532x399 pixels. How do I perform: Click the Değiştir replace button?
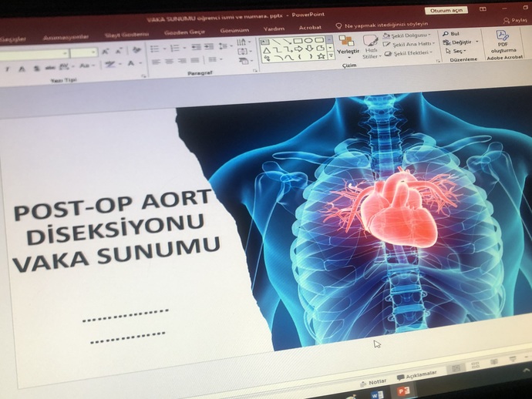point(461,42)
